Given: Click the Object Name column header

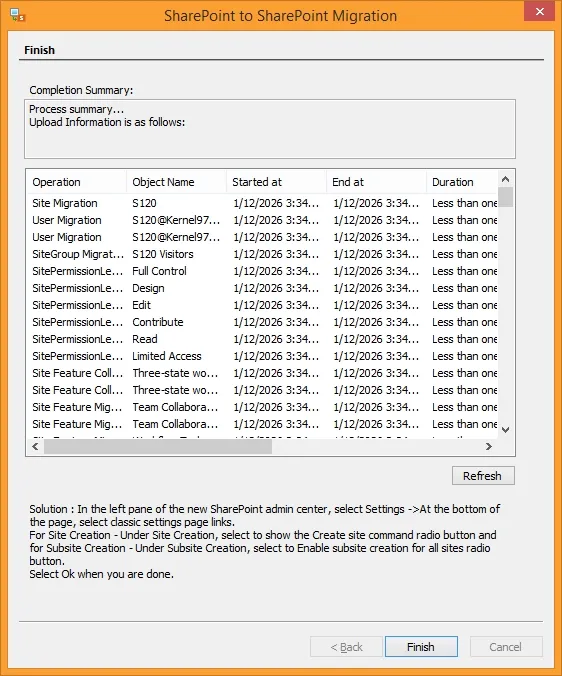Looking at the screenshot, I should 176,182.
